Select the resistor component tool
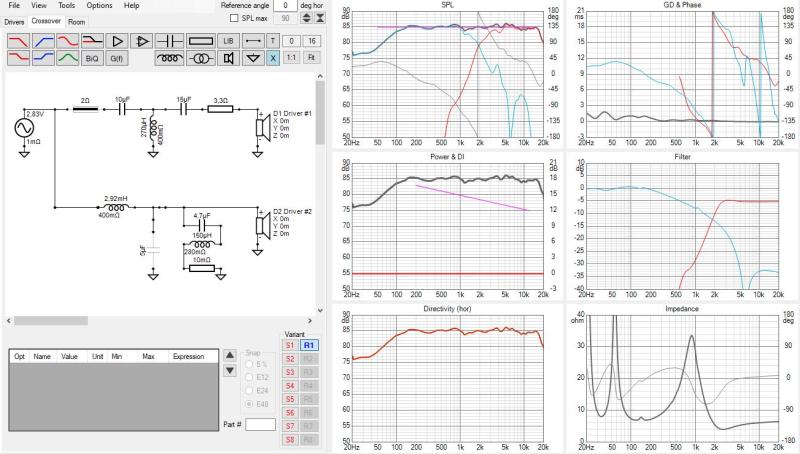This screenshot has height=454, width=800. coord(199,40)
